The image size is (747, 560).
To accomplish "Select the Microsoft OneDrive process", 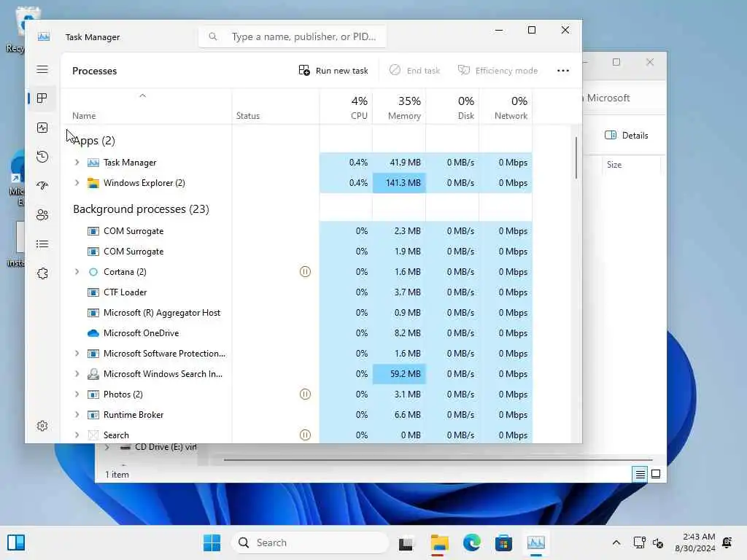I will (x=297, y=333).
